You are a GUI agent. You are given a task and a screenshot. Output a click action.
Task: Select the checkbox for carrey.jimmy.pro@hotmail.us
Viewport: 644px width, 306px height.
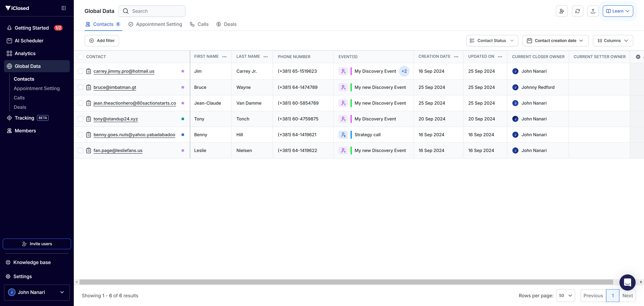[x=80, y=71]
